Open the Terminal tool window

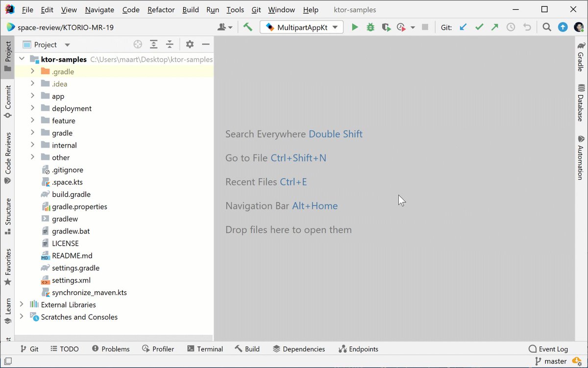coord(205,349)
